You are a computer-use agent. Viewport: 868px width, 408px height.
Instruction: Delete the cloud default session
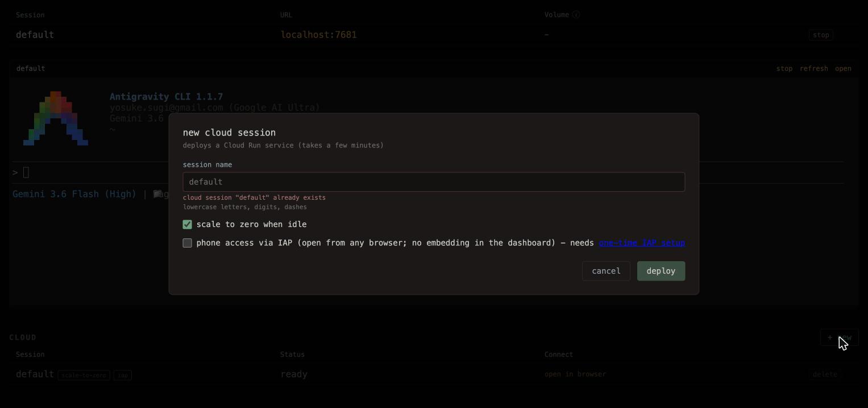(825, 374)
